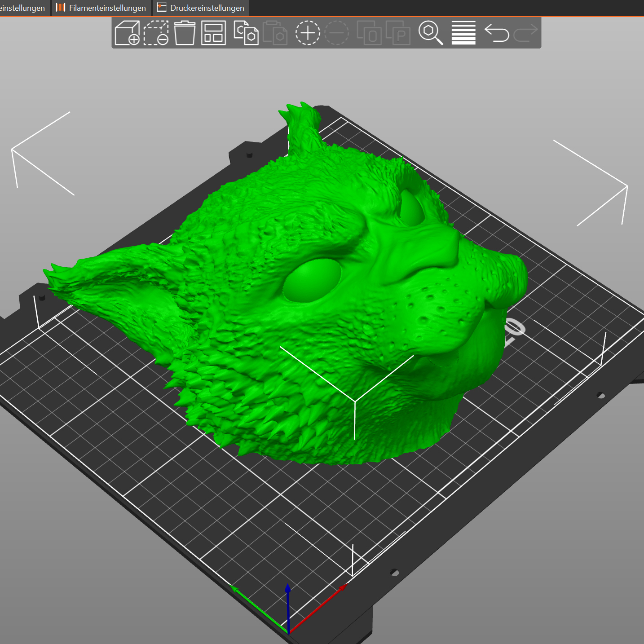This screenshot has height=644, width=644.
Task: Click the Arrange objects icon
Action: pyautogui.click(x=213, y=33)
